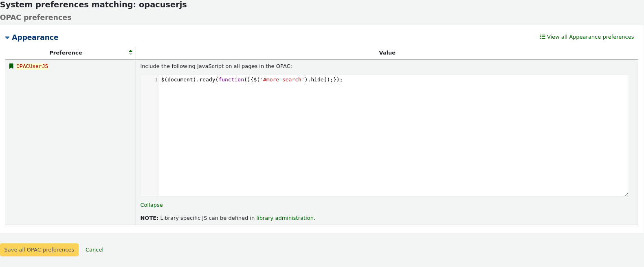The image size is (644, 267).
Task: Click line number 1 in editor gutter
Action: point(156,80)
